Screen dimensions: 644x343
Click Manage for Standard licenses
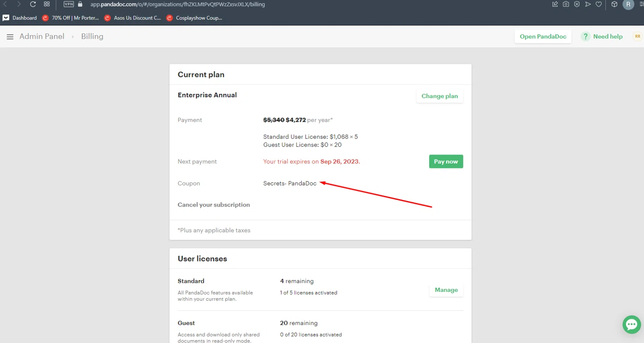coord(446,290)
